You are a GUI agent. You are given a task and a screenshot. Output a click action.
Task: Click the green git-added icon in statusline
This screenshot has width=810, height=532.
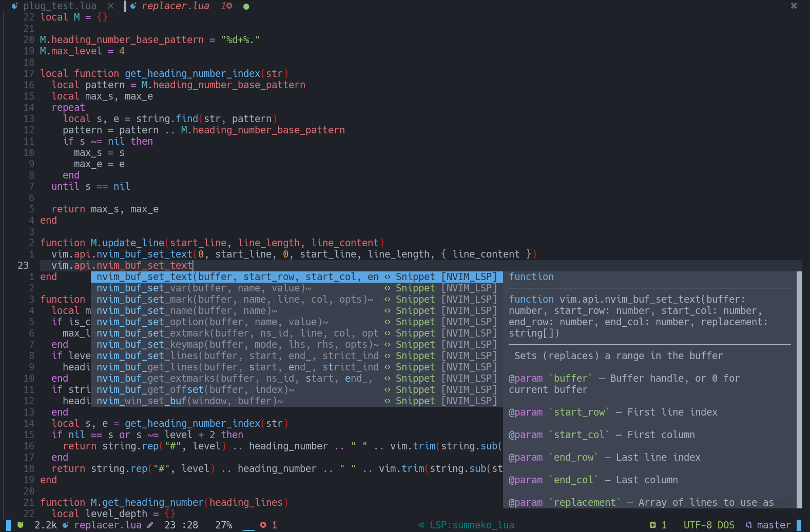[652, 525]
